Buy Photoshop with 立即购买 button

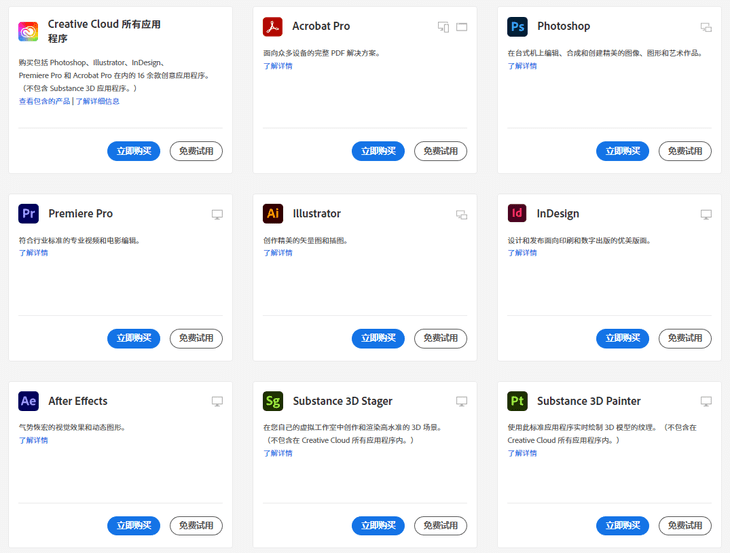[622, 151]
